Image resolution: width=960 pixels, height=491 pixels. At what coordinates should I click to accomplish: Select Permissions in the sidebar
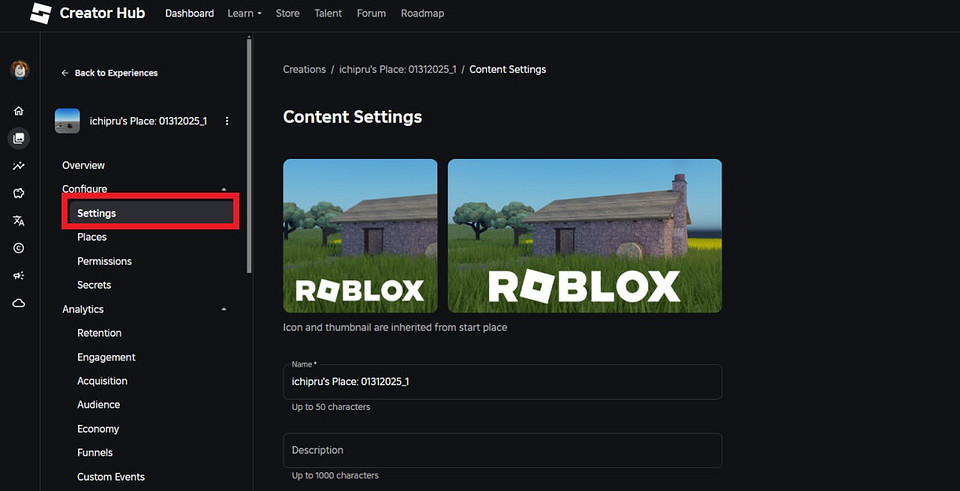[x=104, y=261]
